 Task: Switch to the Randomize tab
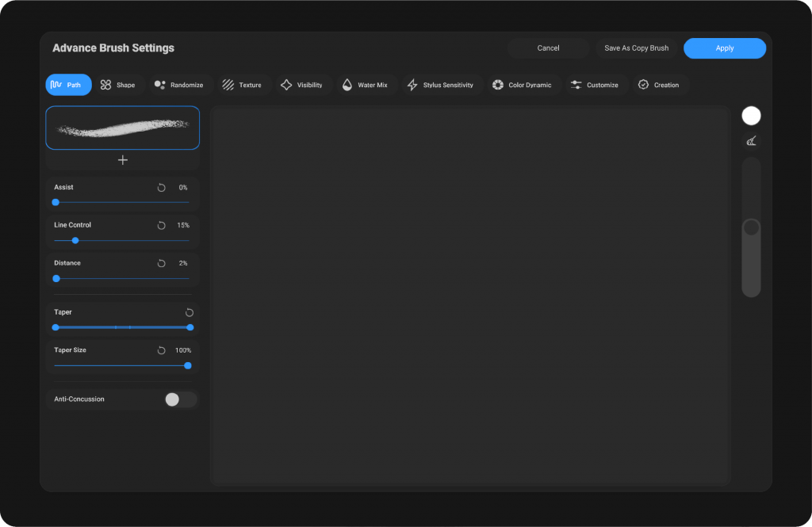click(x=179, y=85)
